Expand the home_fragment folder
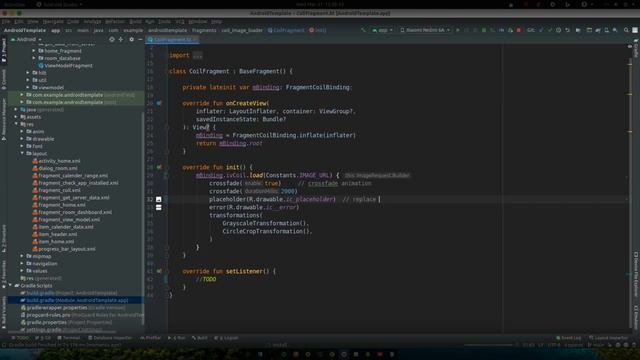This screenshot has width=640, height=360. click(x=34, y=51)
